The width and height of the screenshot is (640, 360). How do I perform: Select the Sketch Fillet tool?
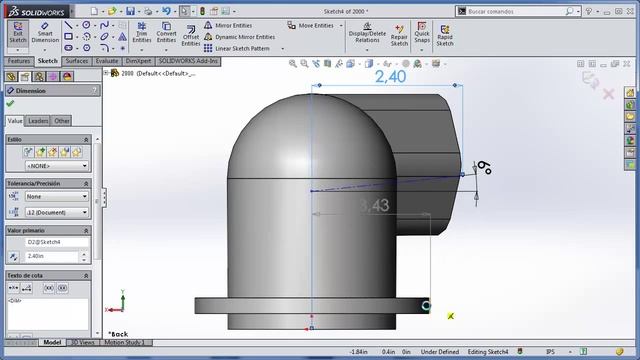pos(104,48)
